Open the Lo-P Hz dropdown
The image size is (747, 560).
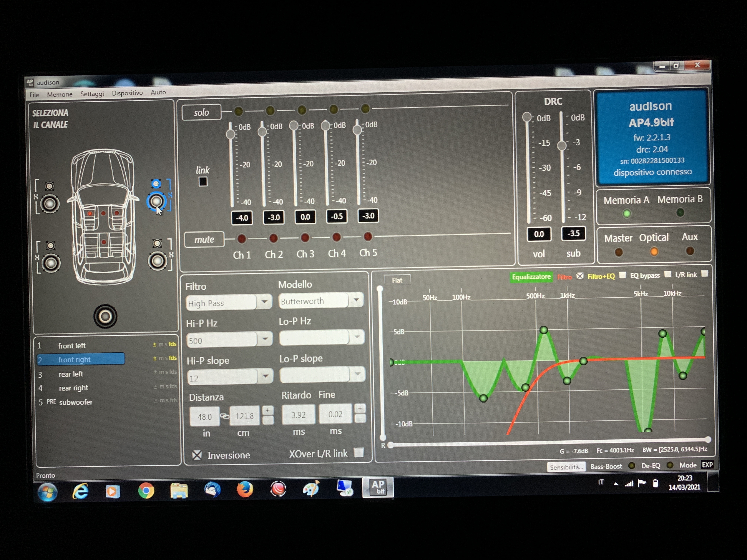tap(357, 337)
